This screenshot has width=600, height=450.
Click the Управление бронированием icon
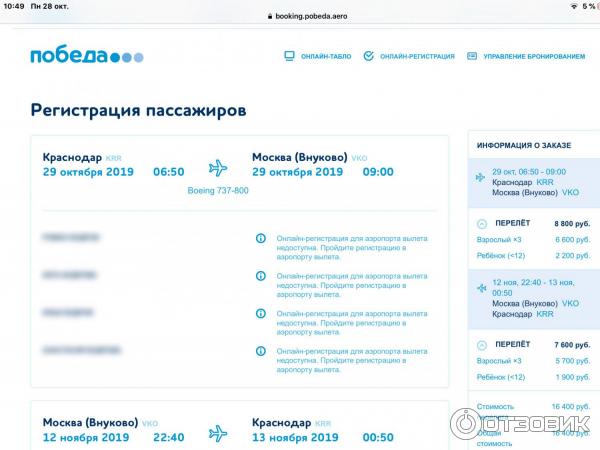tap(472, 57)
